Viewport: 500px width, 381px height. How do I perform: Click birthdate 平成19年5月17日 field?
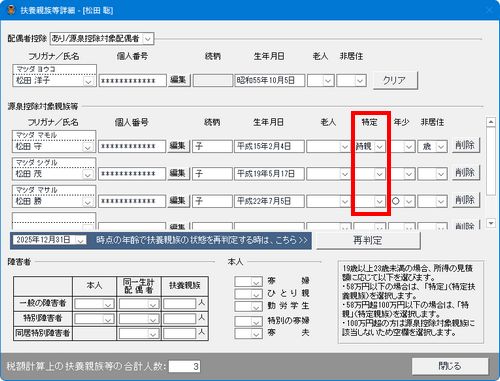pyautogui.click(x=269, y=174)
